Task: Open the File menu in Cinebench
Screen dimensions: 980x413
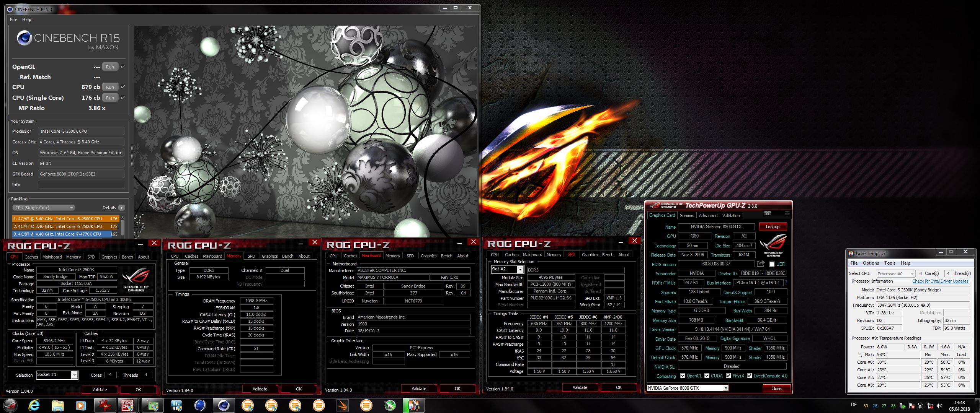Action: [x=13, y=20]
